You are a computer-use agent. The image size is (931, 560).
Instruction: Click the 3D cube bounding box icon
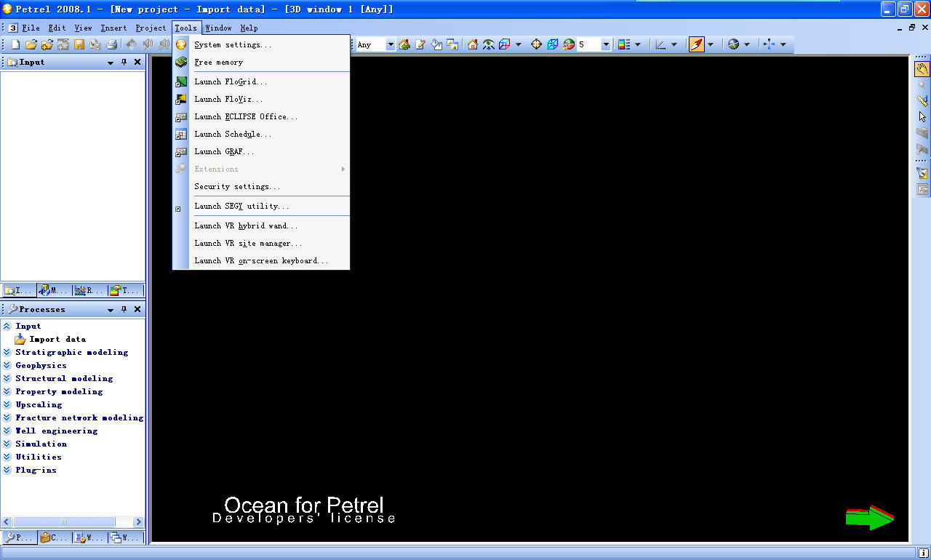pos(505,44)
